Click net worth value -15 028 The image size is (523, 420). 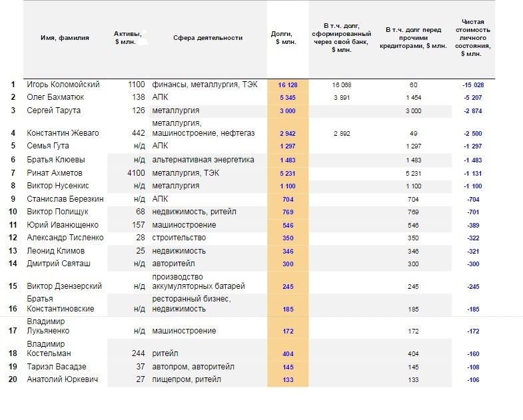[473, 85]
